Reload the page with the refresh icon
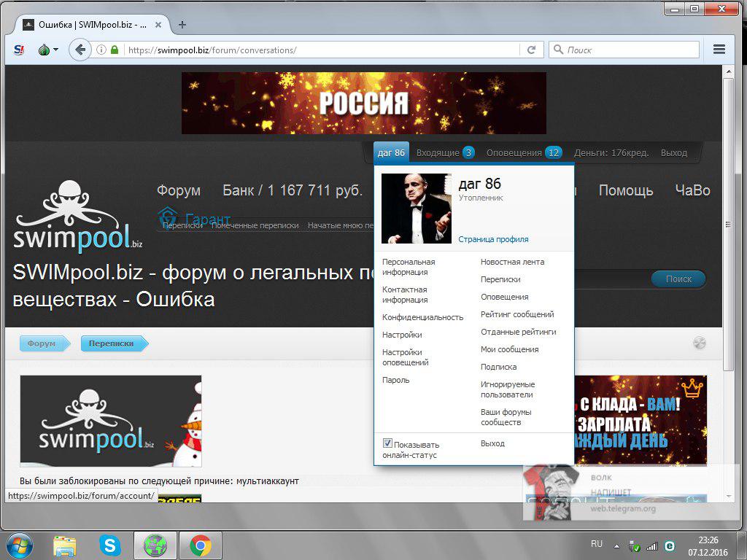The width and height of the screenshot is (747, 560). (532, 50)
